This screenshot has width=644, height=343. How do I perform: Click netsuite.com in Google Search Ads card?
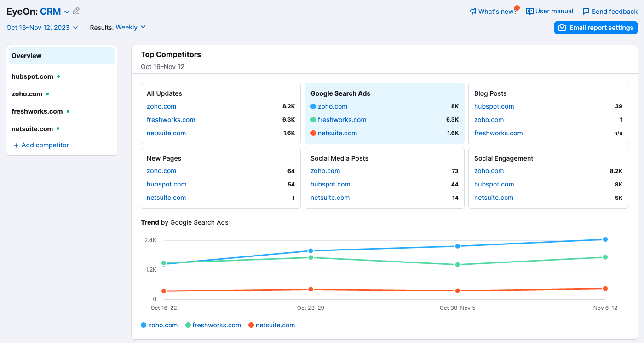338,133
